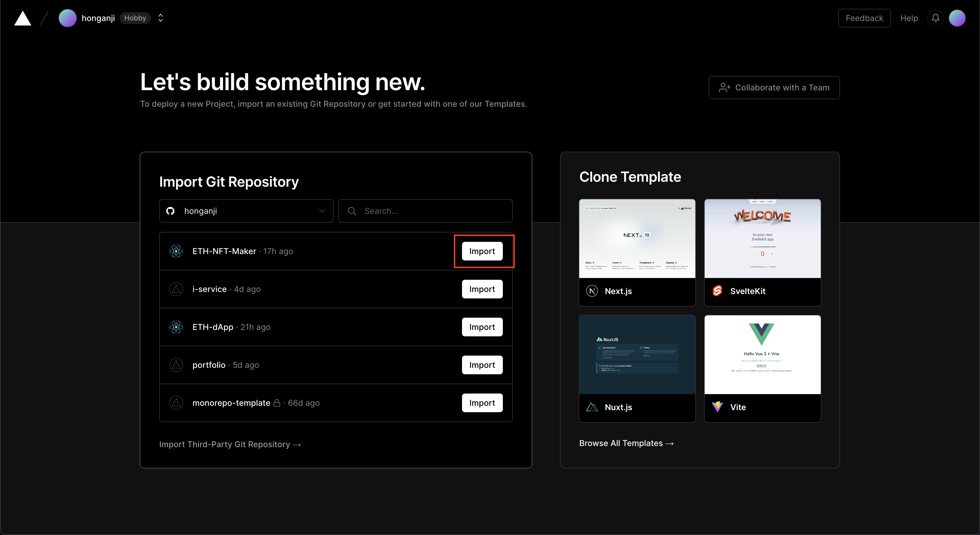Image resolution: width=980 pixels, height=535 pixels.
Task: Open the user avatar menu top right
Action: [957, 18]
